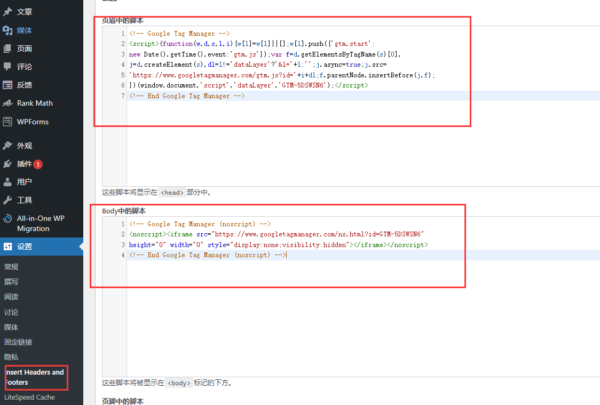This screenshot has height=405, width=600.
Task: Open Insert Headers and Footers settings
Action: [x=35, y=377]
